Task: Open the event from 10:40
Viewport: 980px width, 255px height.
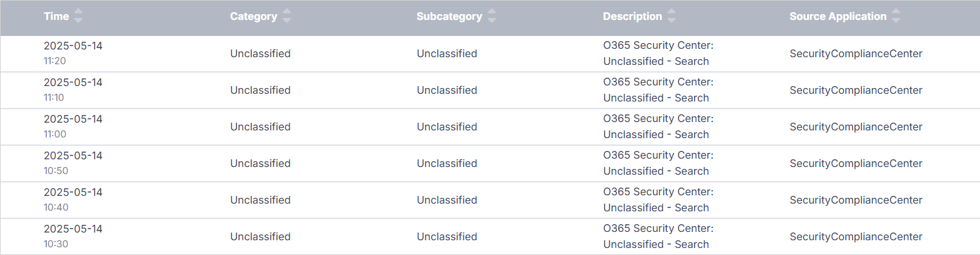Action: click(490, 200)
